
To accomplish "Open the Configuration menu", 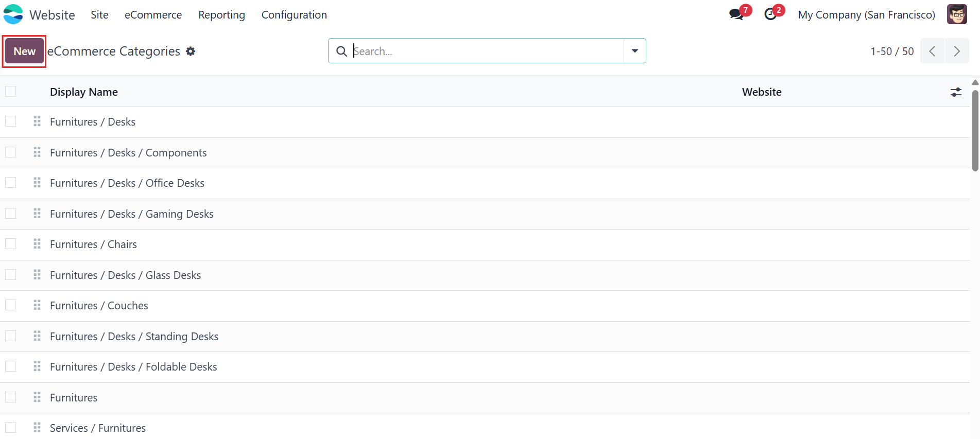I will click(x=294, y=15).
